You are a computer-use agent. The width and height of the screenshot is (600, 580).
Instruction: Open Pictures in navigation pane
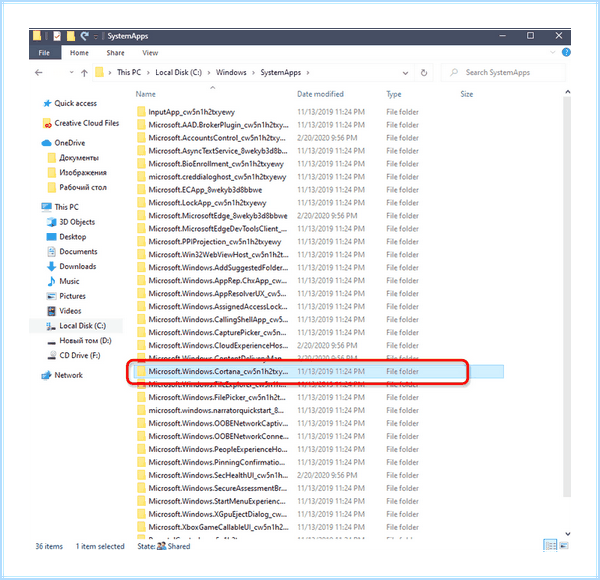(66, 296)
